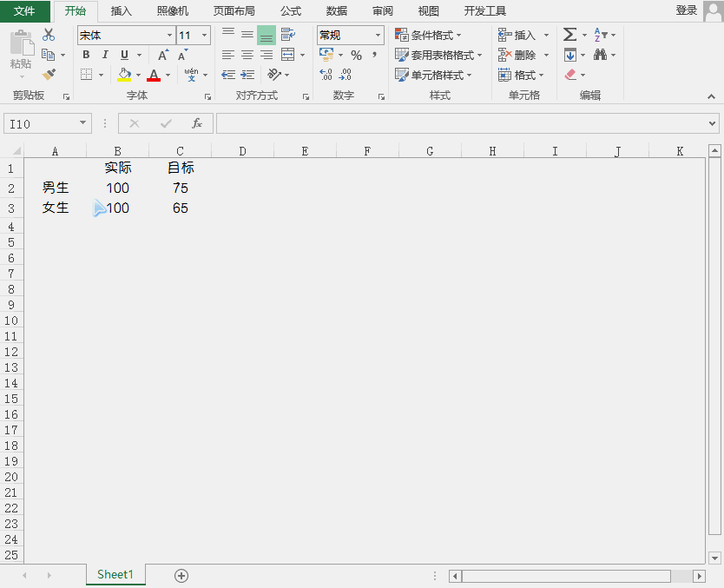Click the Comma Style icon
Viewport: 724px width, 588px height.
pyautogui.click(x=374, y=55)
